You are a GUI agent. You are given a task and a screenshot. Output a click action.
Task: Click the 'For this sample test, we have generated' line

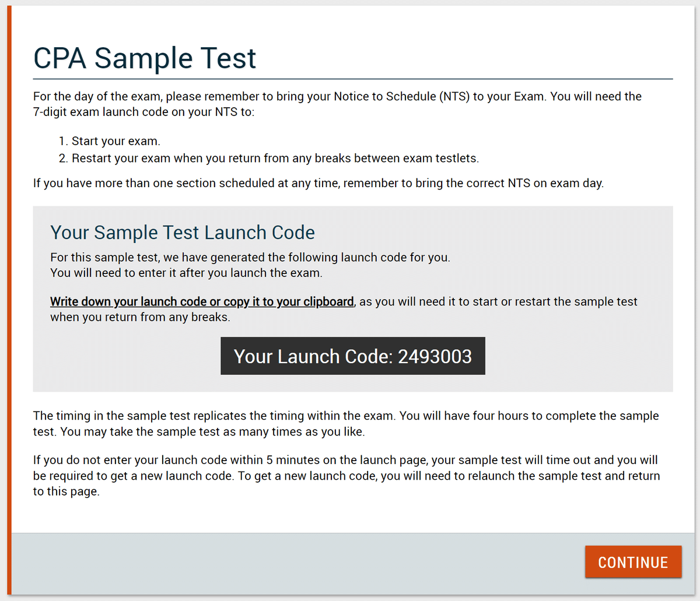tap(250, 257)
